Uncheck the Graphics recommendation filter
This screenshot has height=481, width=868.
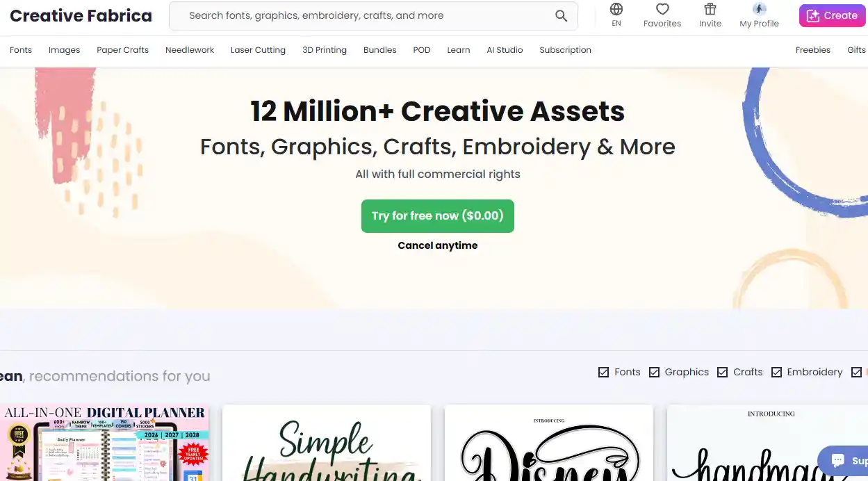pos(654,372)
